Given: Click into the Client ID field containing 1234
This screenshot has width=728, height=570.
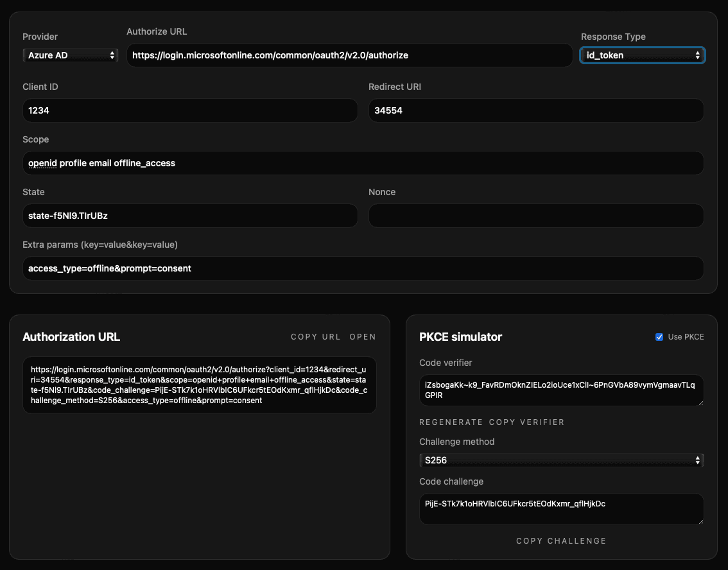Looking at the screenshot, I should click(191, 110).
